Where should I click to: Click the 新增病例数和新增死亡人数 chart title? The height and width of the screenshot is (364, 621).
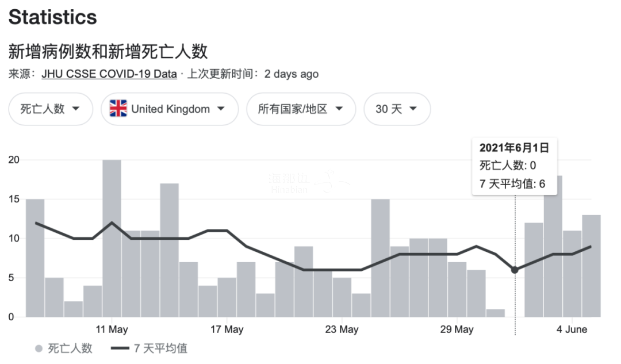point(108,52)
